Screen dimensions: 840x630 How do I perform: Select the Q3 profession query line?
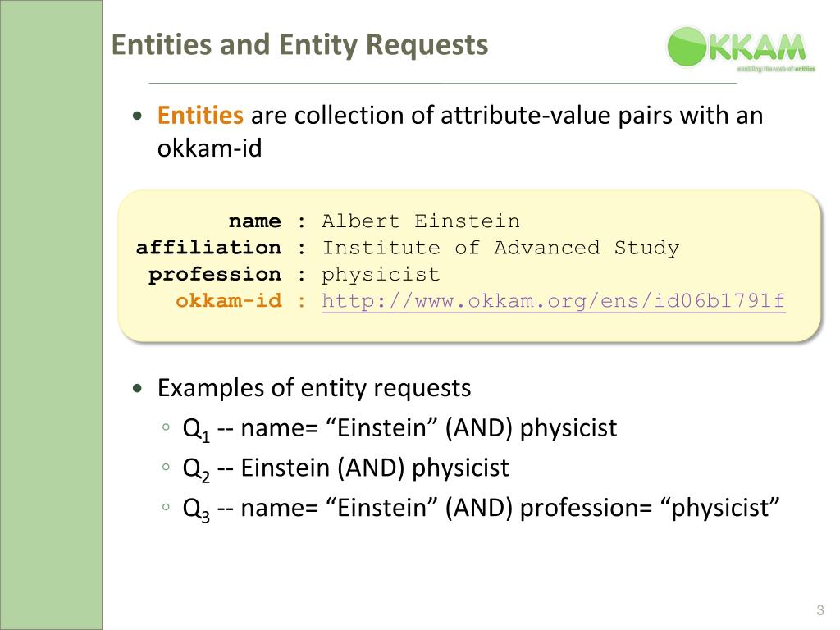click(x=481, y=509)
